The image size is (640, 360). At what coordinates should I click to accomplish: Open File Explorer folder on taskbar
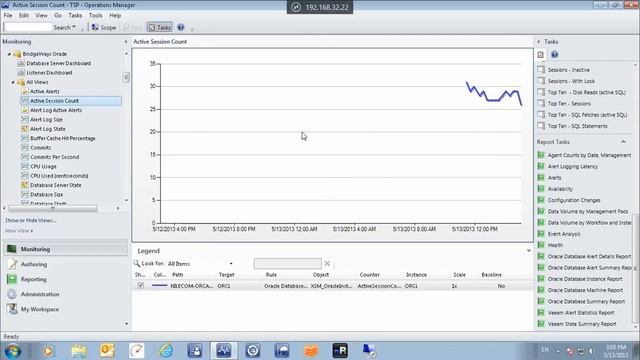[79, 351]
